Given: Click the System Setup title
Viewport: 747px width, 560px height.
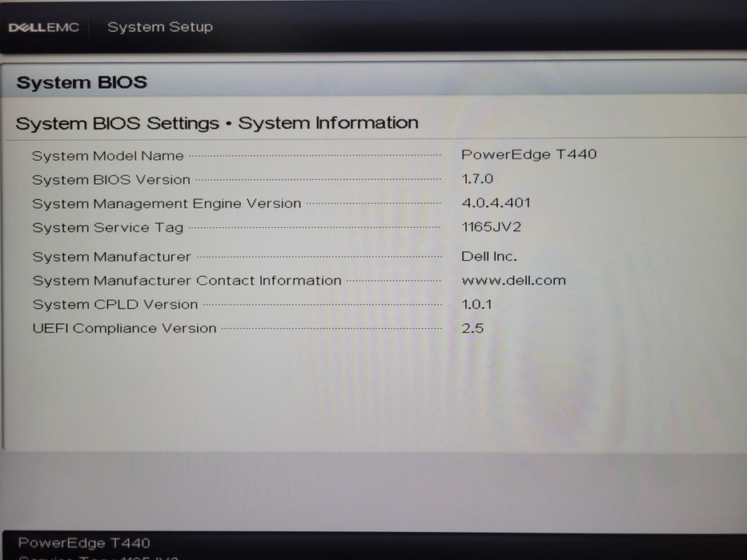Looking at the screenshot, I should coord(160,27).
